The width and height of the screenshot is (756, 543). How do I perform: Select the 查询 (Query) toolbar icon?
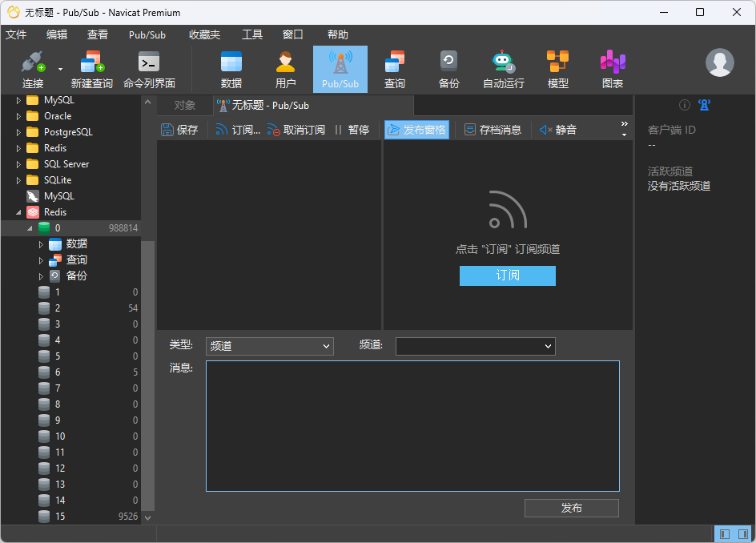[x=394, y=70]
